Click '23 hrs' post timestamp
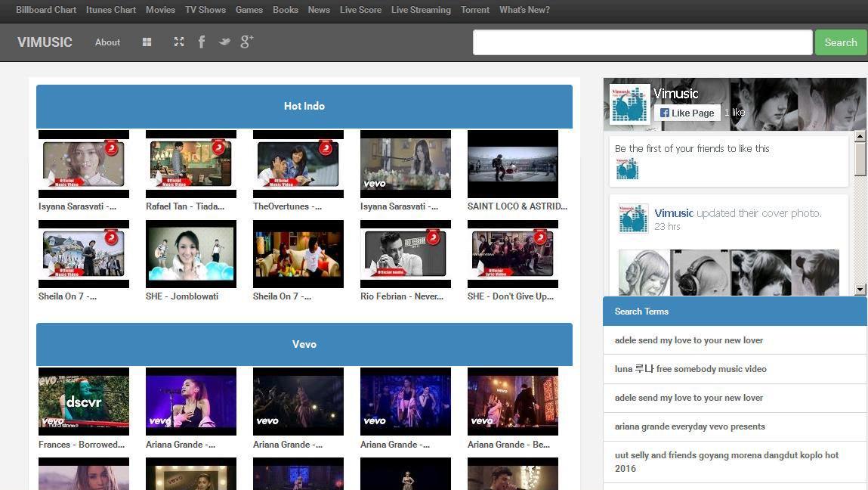 (667, 226)
